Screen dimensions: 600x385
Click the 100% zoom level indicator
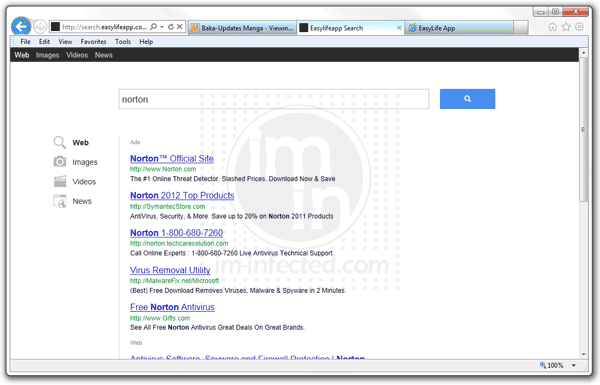tap(551, 365)
